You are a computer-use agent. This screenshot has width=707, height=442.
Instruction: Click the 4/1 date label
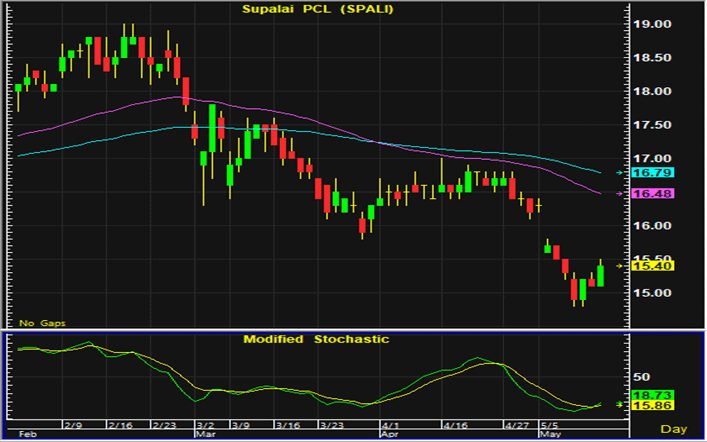click(390, 425)
